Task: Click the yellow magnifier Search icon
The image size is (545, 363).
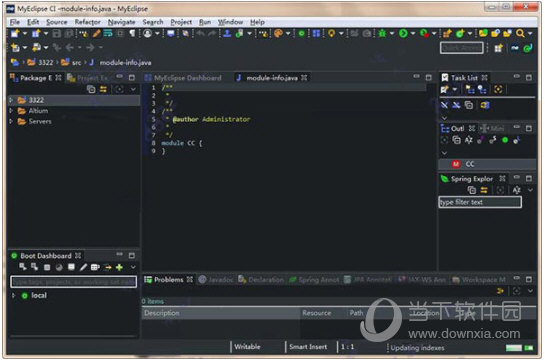Action: tap(520, 33)
